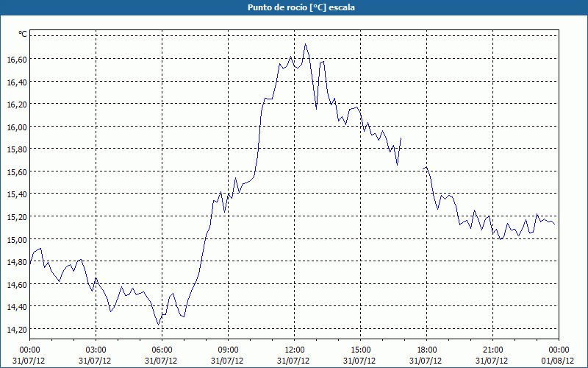Screen dimensions: 588x368
Task: Select the 03:00 time label
Action: [96, 350]
